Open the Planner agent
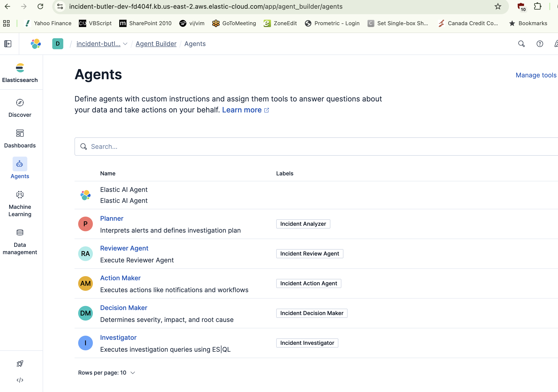The width and height of the screenshot is (558, 392). click(x=112, y=218)
